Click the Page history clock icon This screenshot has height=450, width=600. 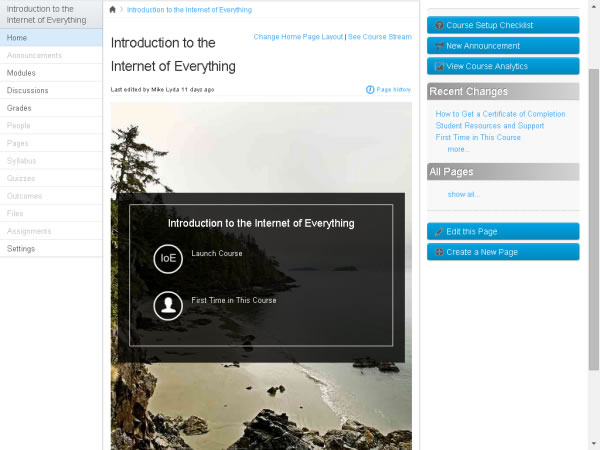370,90
